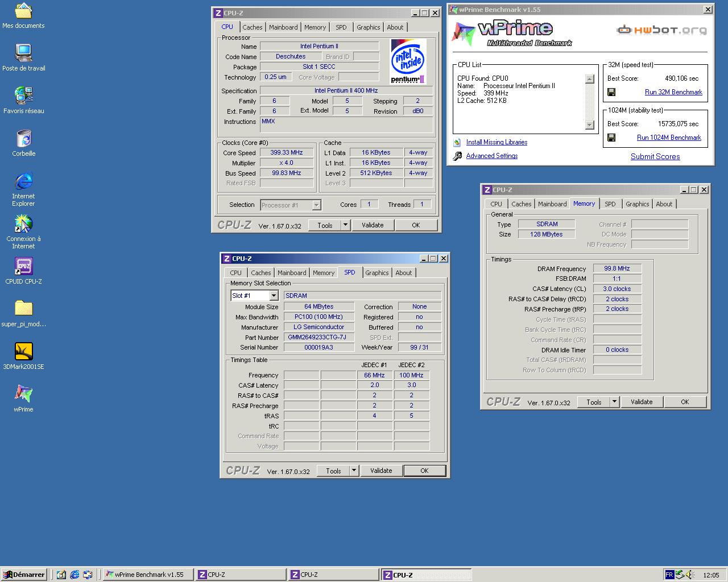The width and height of the screenshot is (728, 582).
Task: Click Show Desktop quick launch icon
Action: 61,575
